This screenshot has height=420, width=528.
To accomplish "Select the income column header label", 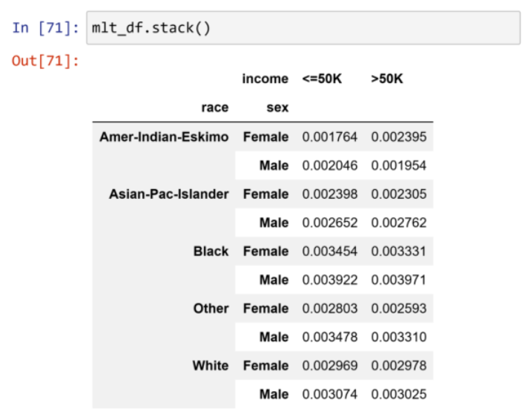I will click(265, 79).
